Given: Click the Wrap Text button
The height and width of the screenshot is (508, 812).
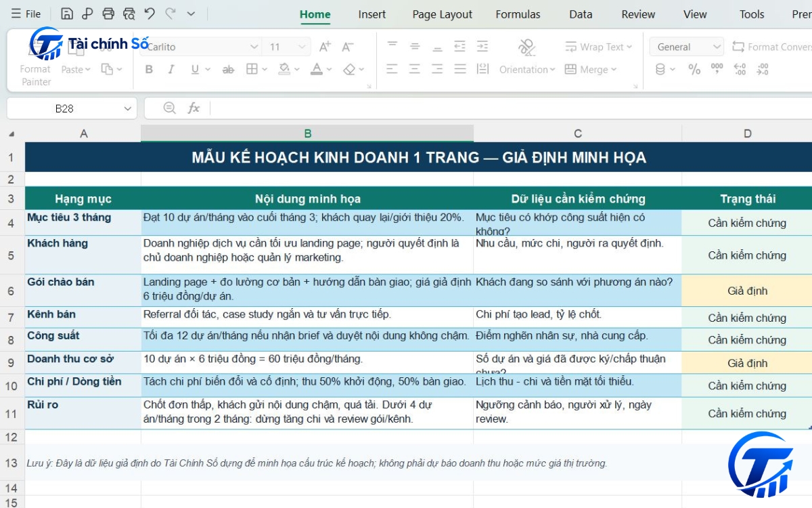Looking at the screenshot, I should click(x=598, y=47).
